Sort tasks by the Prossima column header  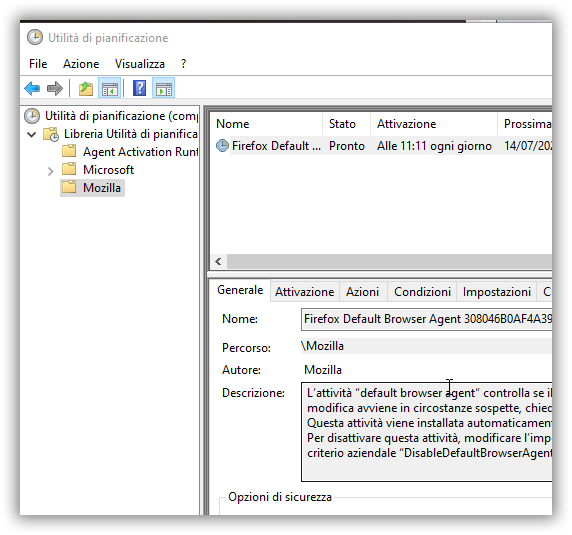525,124
